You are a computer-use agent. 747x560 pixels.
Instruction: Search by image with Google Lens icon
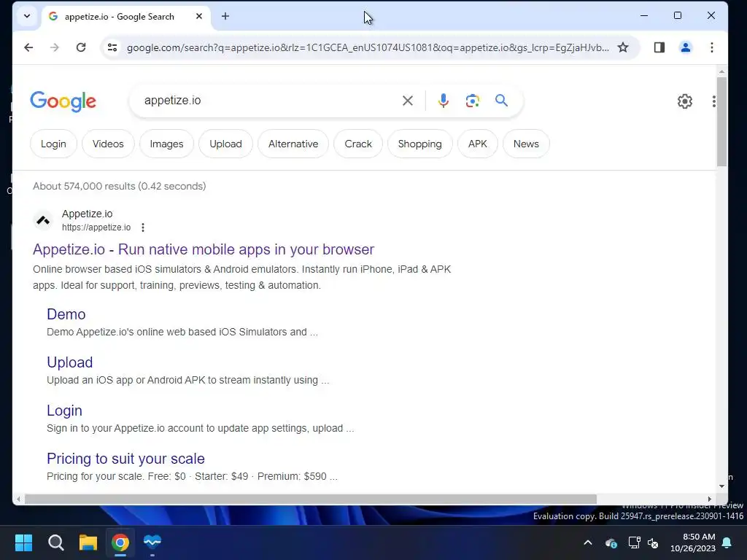[x=472, y=101]
